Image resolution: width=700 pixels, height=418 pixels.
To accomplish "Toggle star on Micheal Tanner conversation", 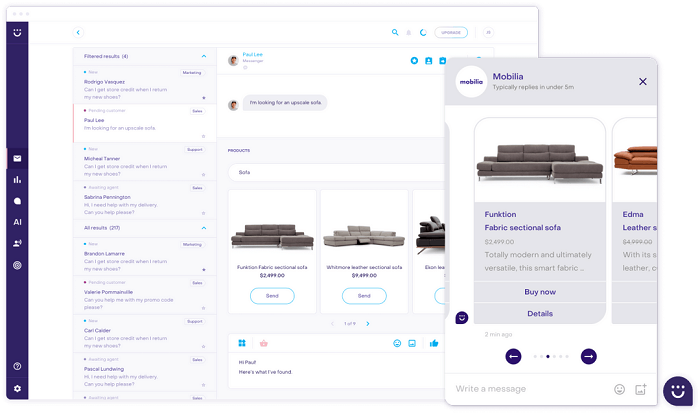I will click(x=204, y=175).
